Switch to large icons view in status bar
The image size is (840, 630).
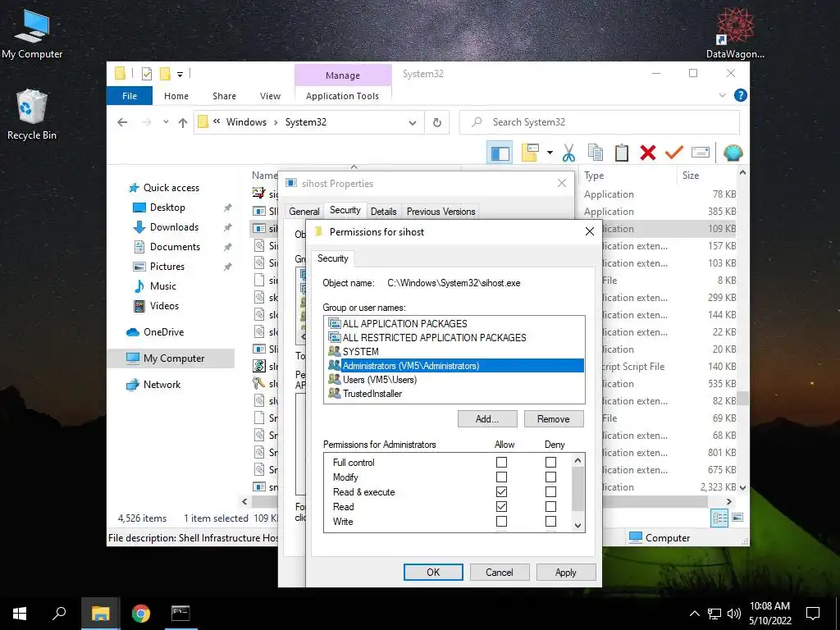[737, 518]
